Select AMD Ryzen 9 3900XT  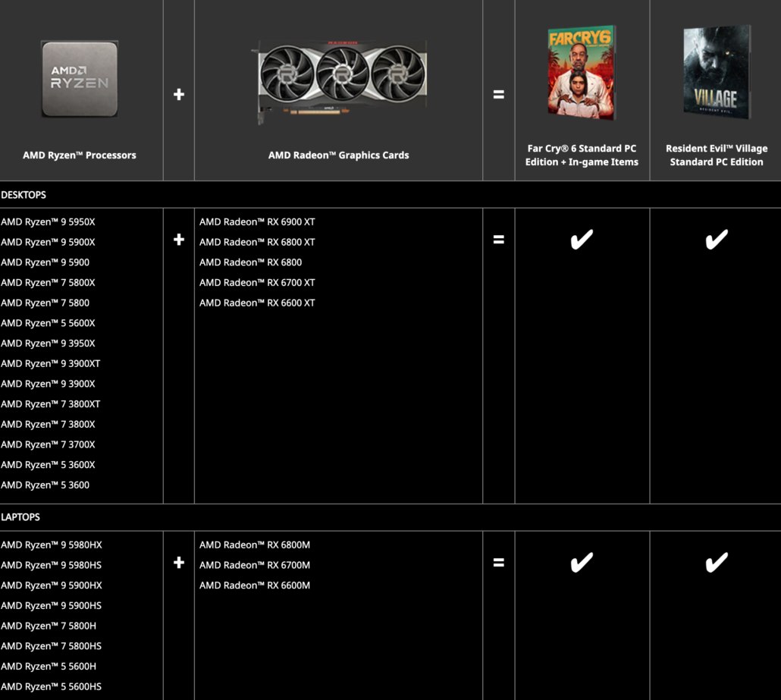tap(50, 364)
